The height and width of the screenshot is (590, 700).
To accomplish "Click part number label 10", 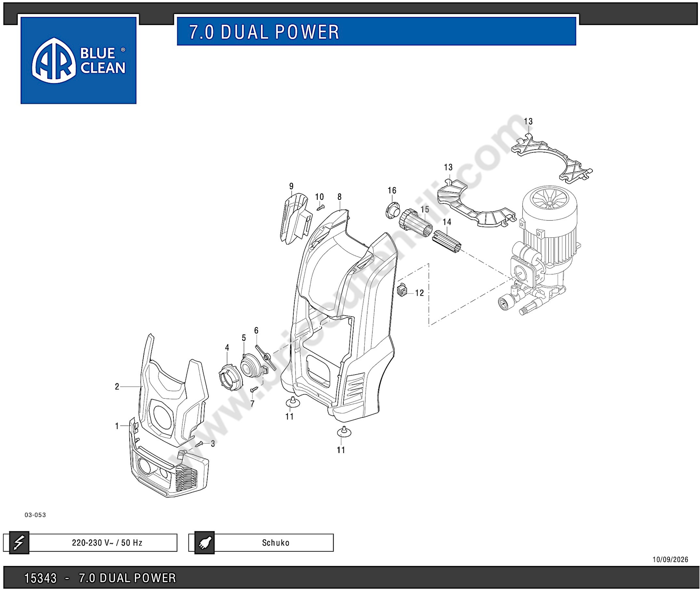I will 319,197.
